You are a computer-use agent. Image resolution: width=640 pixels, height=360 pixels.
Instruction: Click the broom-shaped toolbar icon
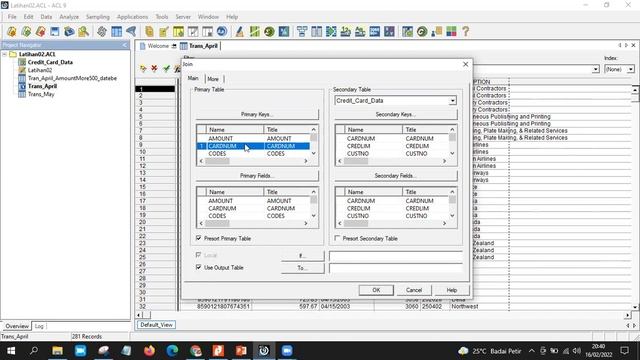pos(240,31)
